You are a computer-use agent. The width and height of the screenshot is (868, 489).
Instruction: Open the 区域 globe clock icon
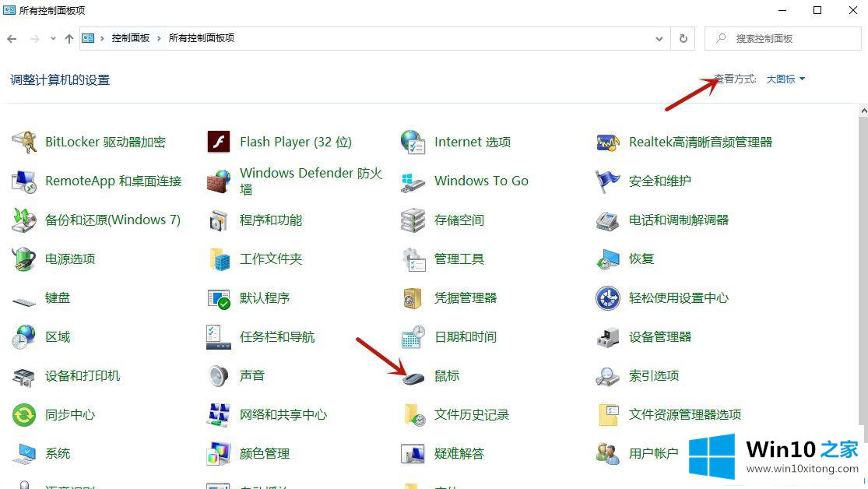pyautogui.click(x=24, y=337)
